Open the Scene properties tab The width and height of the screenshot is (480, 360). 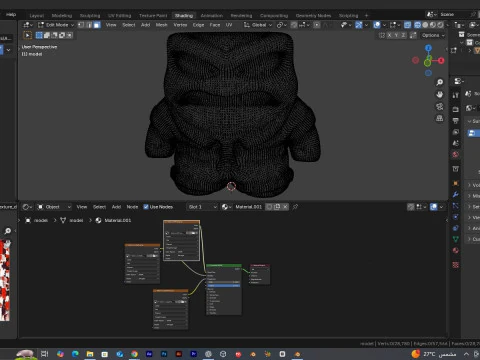point(456,143)
